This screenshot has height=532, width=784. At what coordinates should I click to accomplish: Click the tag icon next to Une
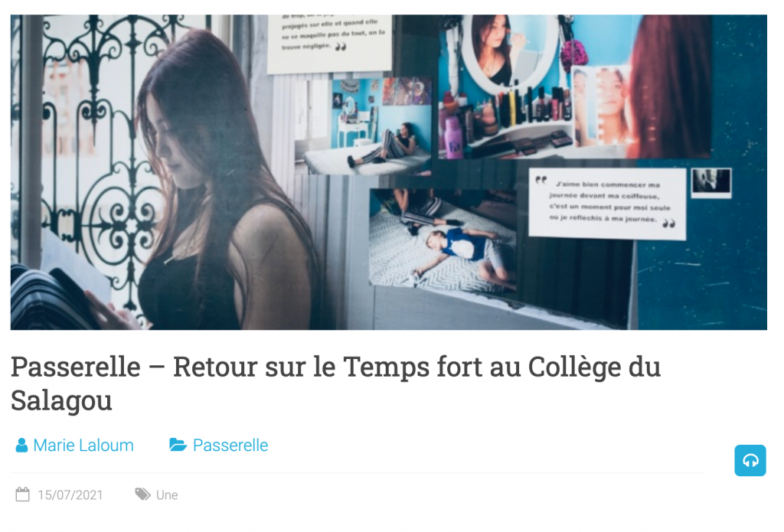(x=142, y=494)
